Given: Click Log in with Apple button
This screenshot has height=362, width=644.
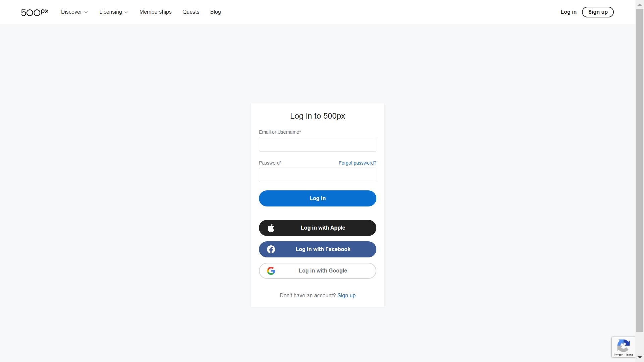Looking at the screenshot, I should tap(318, 228).
